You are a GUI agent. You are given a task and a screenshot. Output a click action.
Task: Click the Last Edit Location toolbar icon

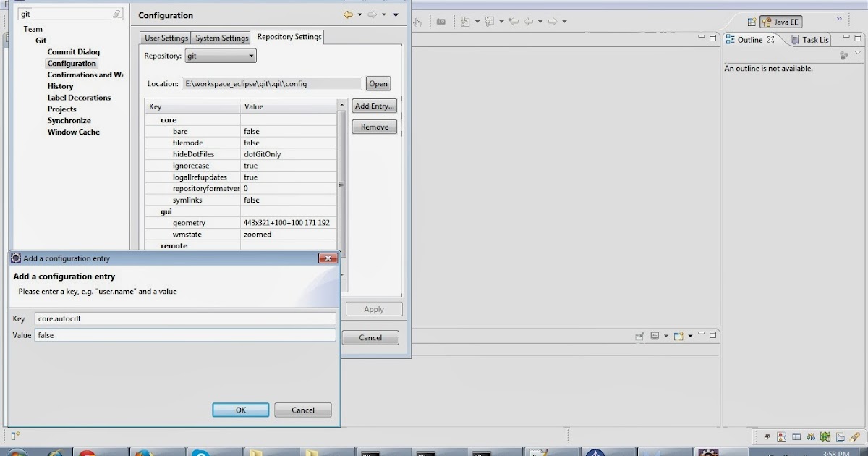click(514, 21)
